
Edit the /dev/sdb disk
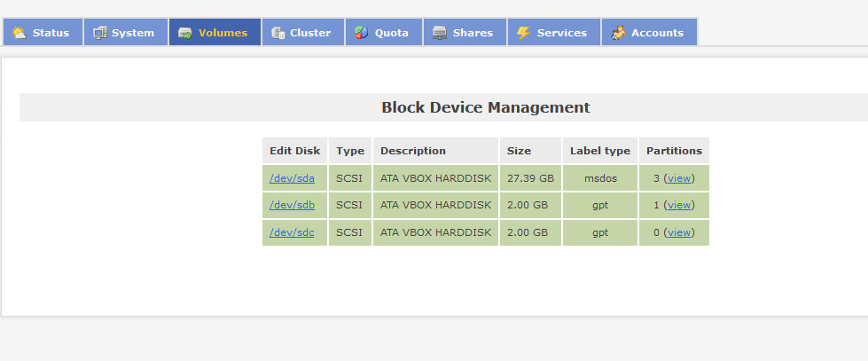(x=292, y=205)
